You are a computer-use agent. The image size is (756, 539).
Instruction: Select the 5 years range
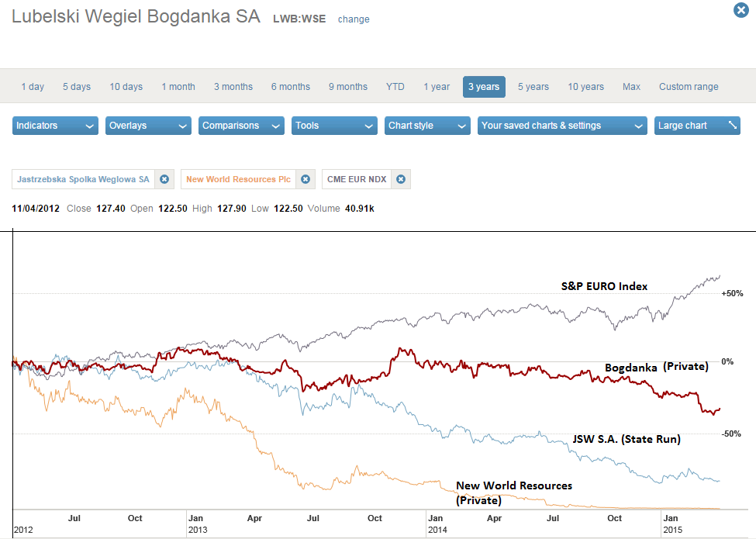coord(533,87)
